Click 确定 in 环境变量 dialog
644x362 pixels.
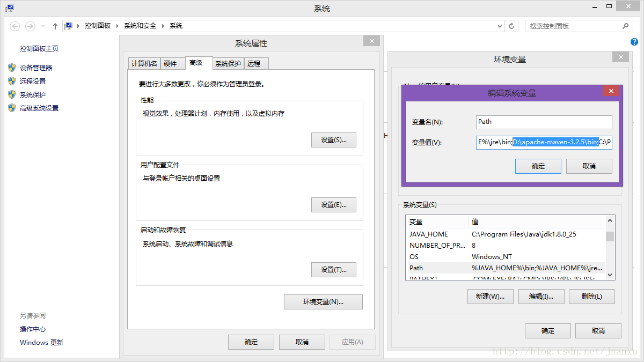coord(548,331)
